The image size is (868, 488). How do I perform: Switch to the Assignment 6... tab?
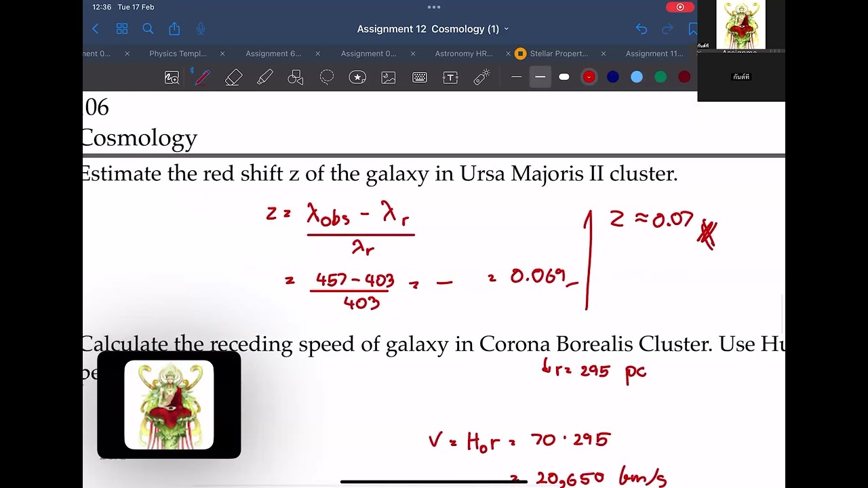273,54
